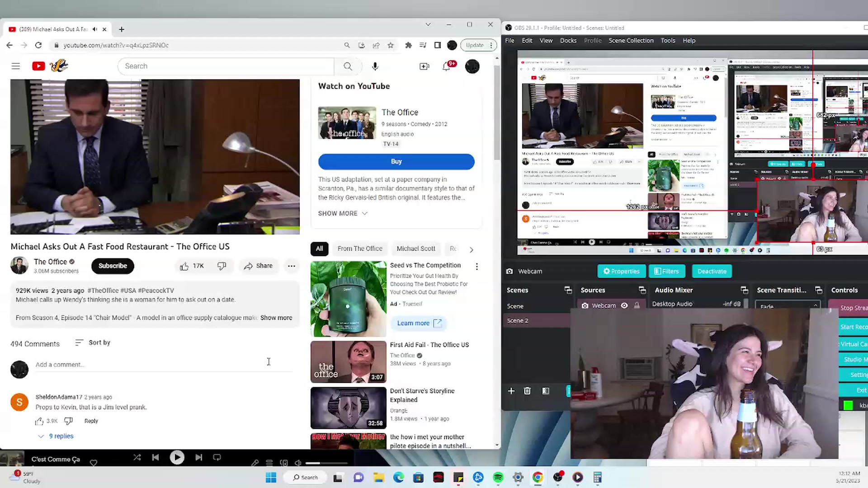Open the OBS Edit menu

tap(527, 41)
